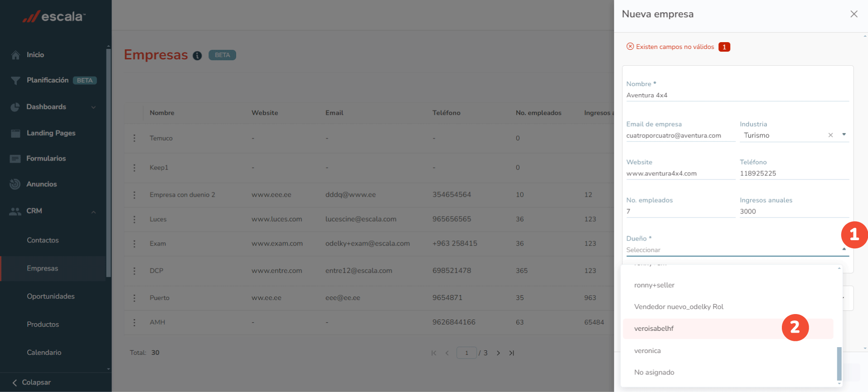
Task: Open the three-dot menu for Temuco row
Action: pos(134,138)
